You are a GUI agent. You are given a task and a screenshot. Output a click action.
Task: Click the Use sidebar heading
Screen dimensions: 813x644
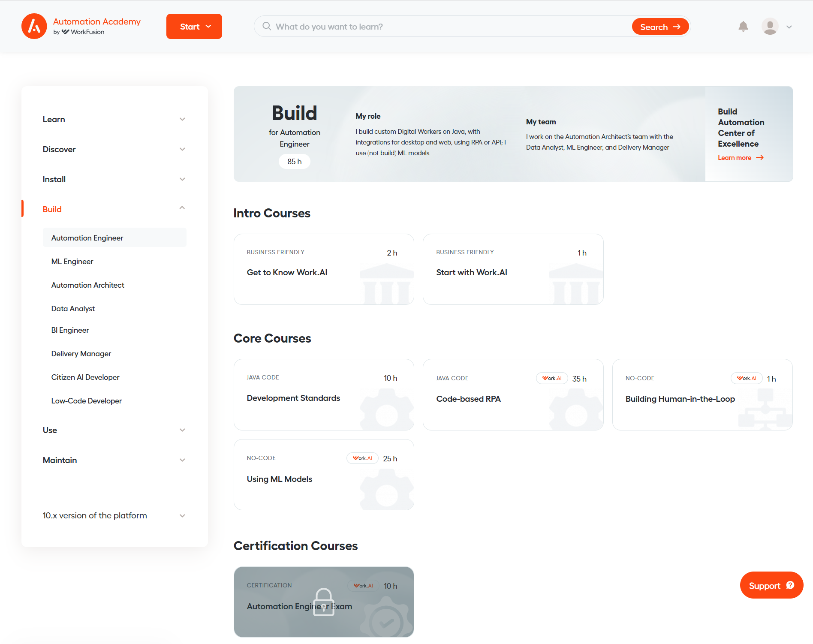coord(50,430)
